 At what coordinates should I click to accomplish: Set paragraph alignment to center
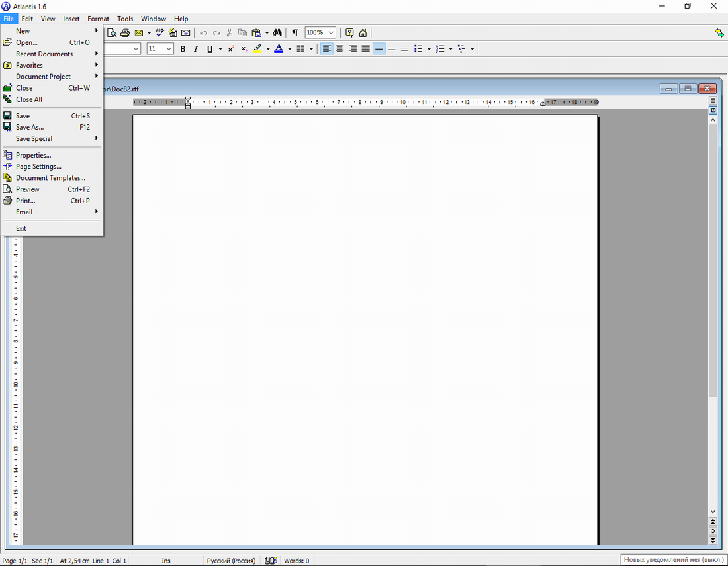[x=340, y=49]
